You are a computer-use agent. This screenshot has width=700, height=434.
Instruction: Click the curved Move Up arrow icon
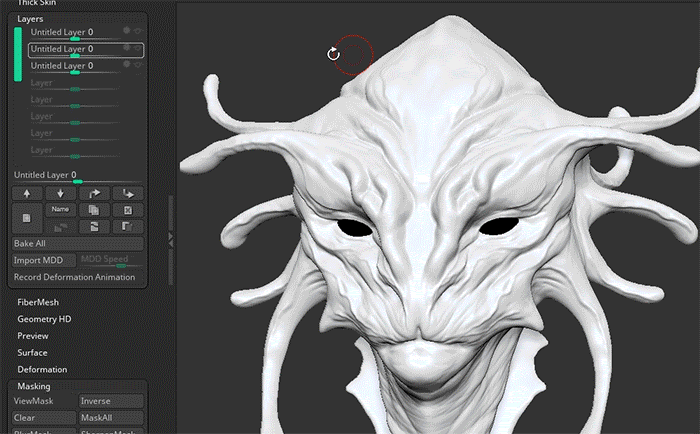pyautogui.click(x=94, y=193)
